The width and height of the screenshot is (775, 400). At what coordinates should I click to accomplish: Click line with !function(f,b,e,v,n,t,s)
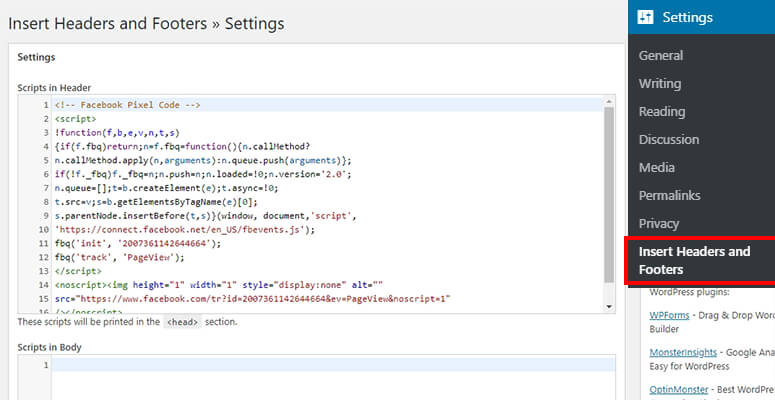tap(117, 133)
